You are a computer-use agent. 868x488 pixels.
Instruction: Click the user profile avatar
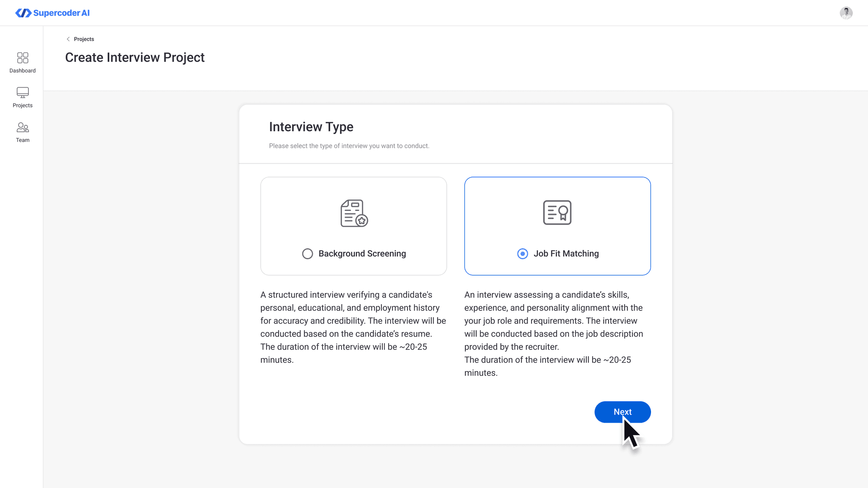[x=846, y=13]
